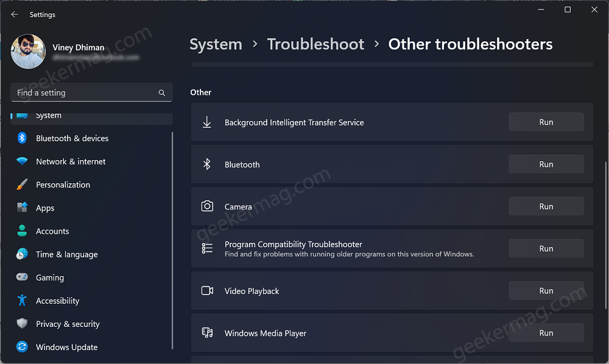609x364 pixels.
Task: Open Windows Update settings
Action: [x=92, y=348]
